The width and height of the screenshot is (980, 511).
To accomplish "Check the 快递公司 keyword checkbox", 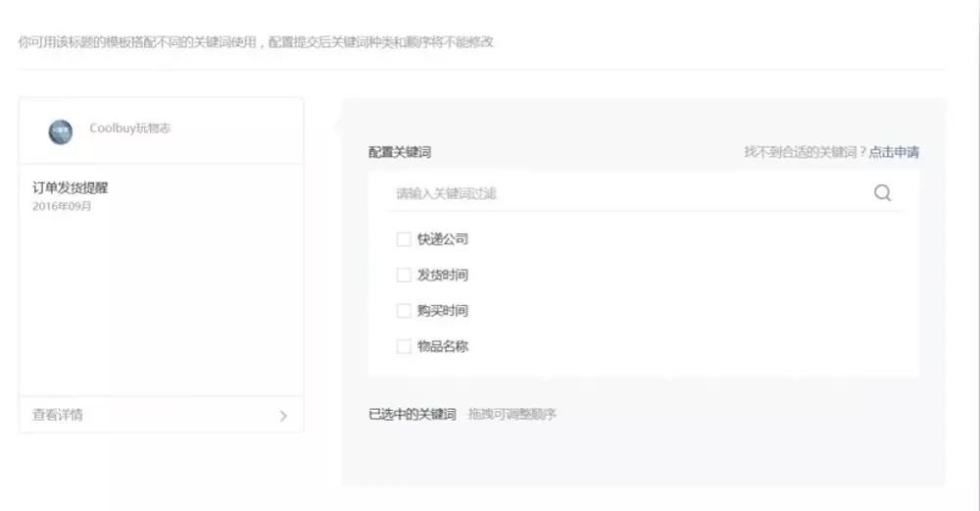I will (x=404, y=239).
